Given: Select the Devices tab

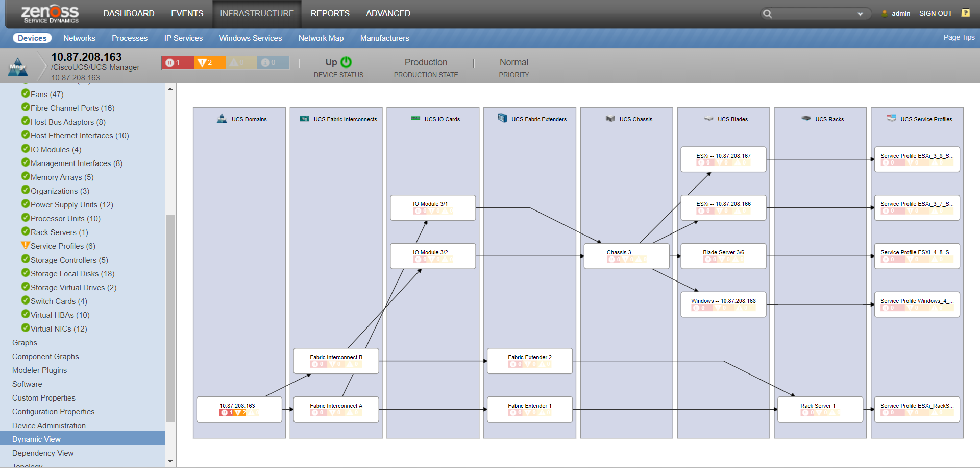Looking at the screenshot, I should (x=32, y=38).
